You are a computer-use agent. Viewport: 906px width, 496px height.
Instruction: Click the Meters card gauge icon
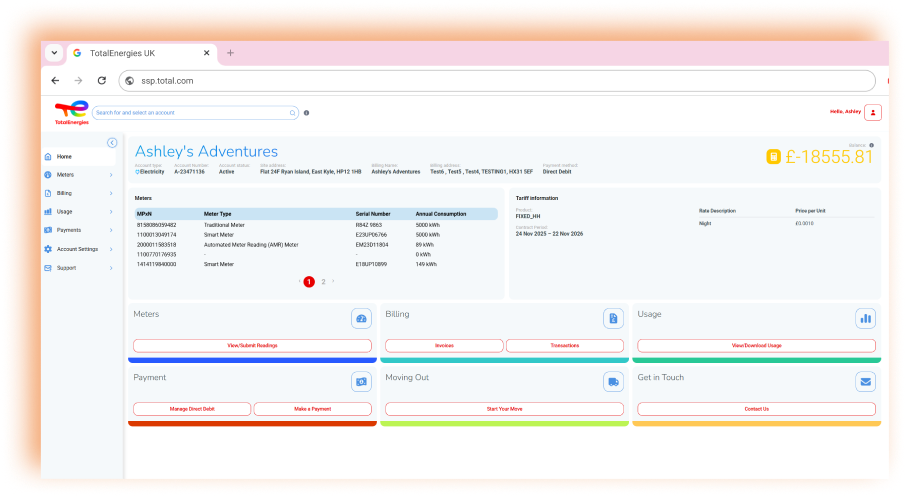click(361, 319)
